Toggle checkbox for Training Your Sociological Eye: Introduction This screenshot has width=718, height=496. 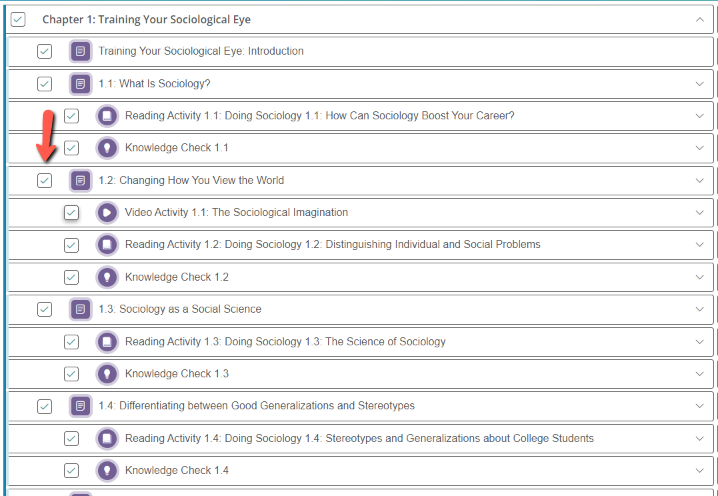point(44,51)
